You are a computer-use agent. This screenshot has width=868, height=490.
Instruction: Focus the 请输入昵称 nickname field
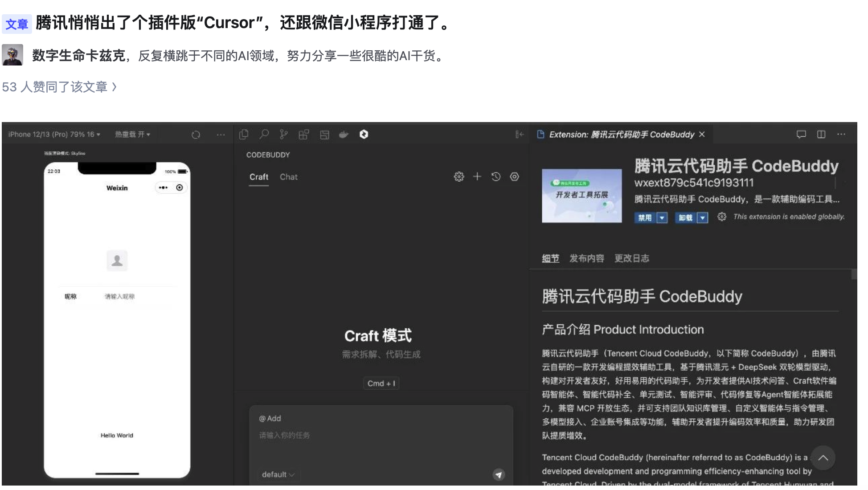click(x=119, y=297)
